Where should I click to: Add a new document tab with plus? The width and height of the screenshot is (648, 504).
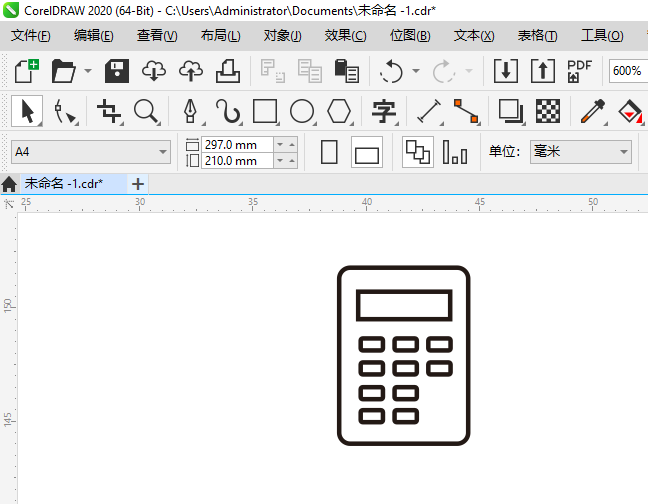[138, 184]
